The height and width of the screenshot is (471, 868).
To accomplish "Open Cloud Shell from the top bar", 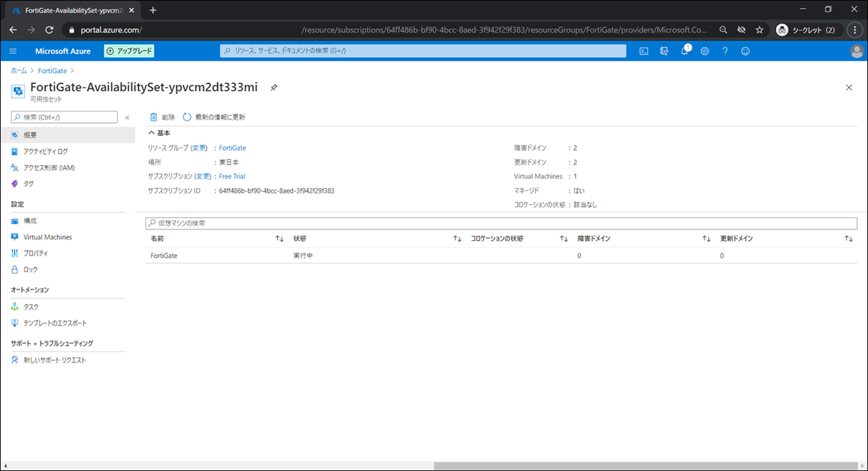I will click(644, 51).
